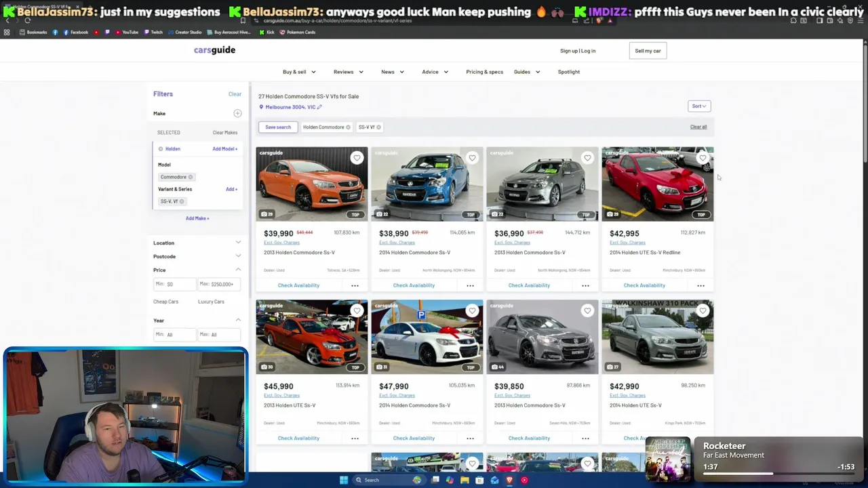
Task: Open orange 2013 Commodore Ss-V thumbnail
Action: pyautogui.click(x=312, y=184)
